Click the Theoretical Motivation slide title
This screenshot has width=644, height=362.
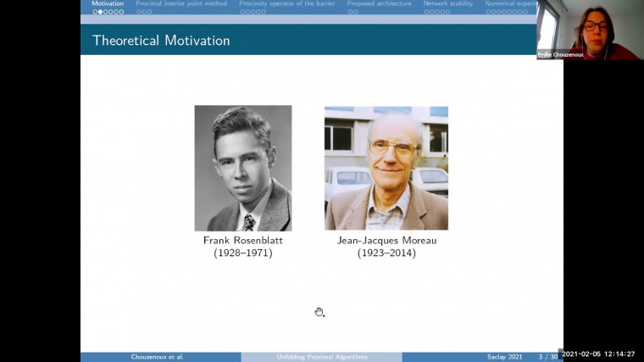[x=161, y=40]
